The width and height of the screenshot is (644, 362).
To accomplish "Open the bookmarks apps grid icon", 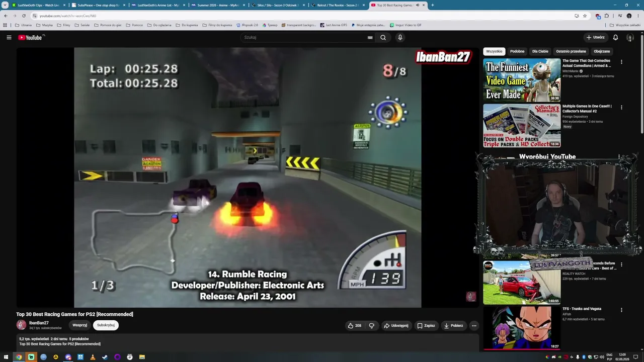I will 5,25.
